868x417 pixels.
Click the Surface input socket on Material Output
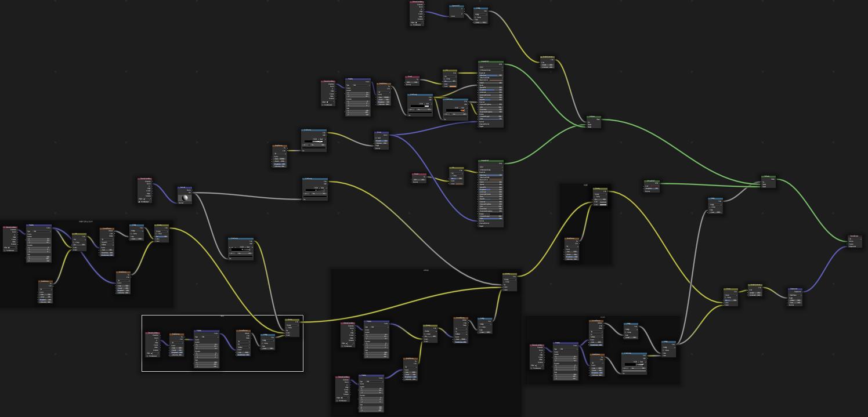pyautogui.click(x=848, y=241)
